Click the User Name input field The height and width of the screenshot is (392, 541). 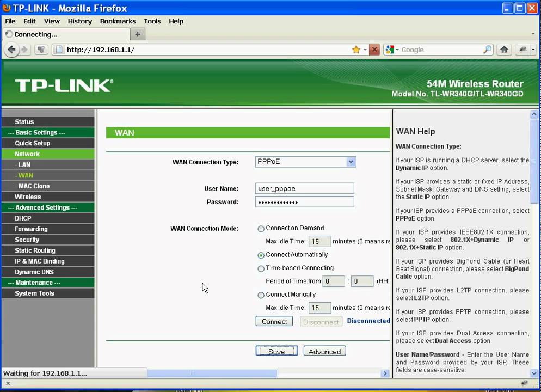(304, 189)
